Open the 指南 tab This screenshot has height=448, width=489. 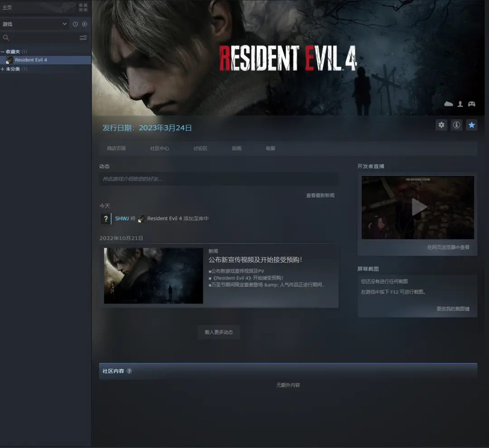point(236,148)
